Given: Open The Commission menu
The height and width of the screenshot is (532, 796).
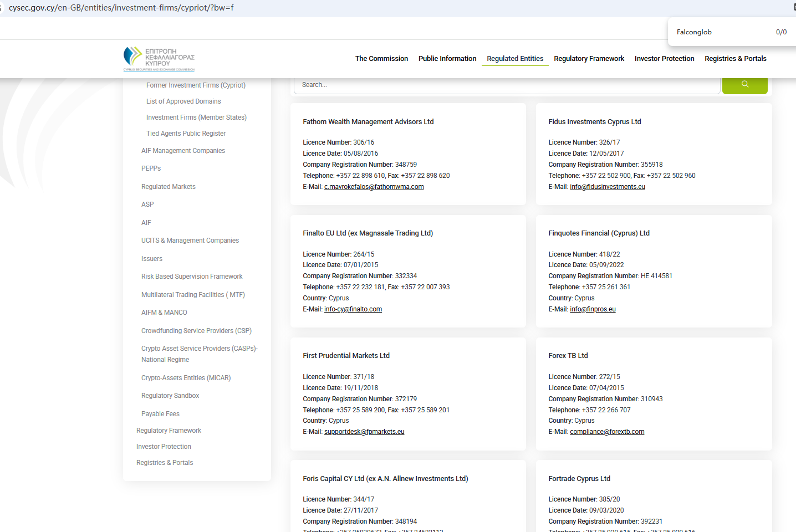Looking at the screenshot, I should click(x=381, y=59).
